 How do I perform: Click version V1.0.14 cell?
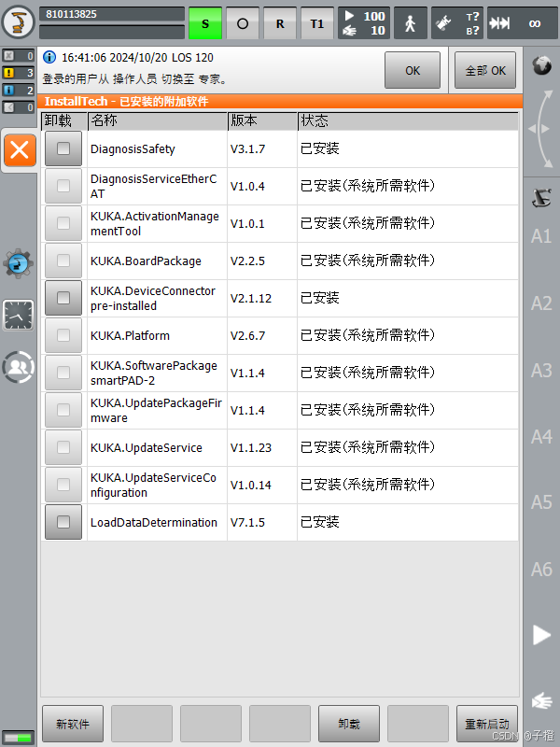point(262,485)
